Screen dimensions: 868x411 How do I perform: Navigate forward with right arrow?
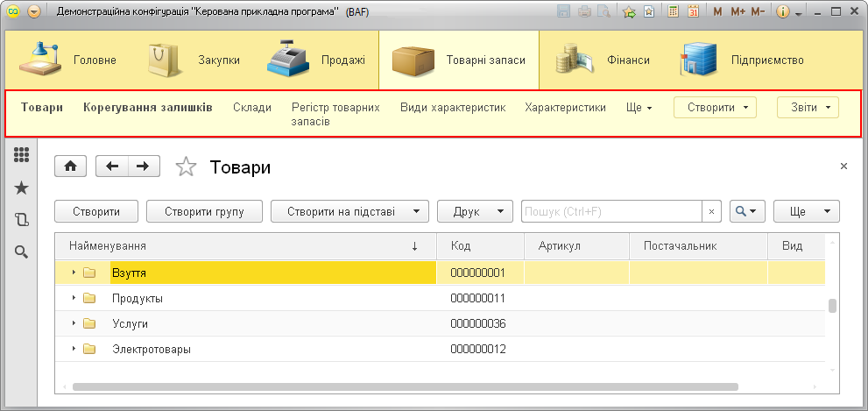point(144,167)
